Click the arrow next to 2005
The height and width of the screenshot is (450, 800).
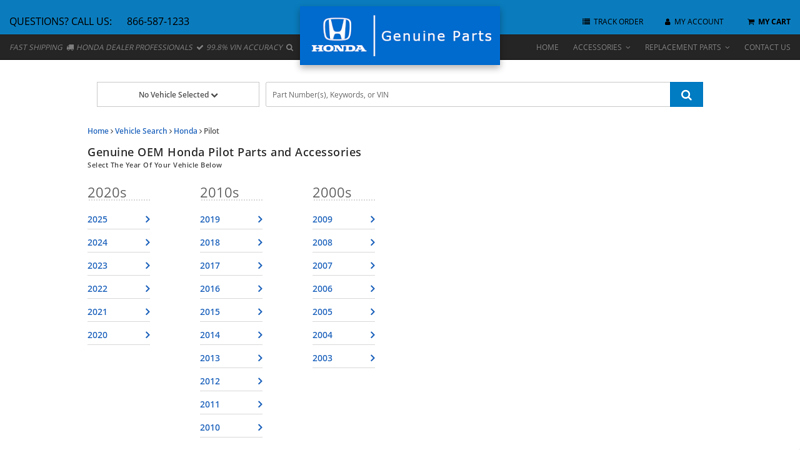pyautogui.click(x=372, y=312)
